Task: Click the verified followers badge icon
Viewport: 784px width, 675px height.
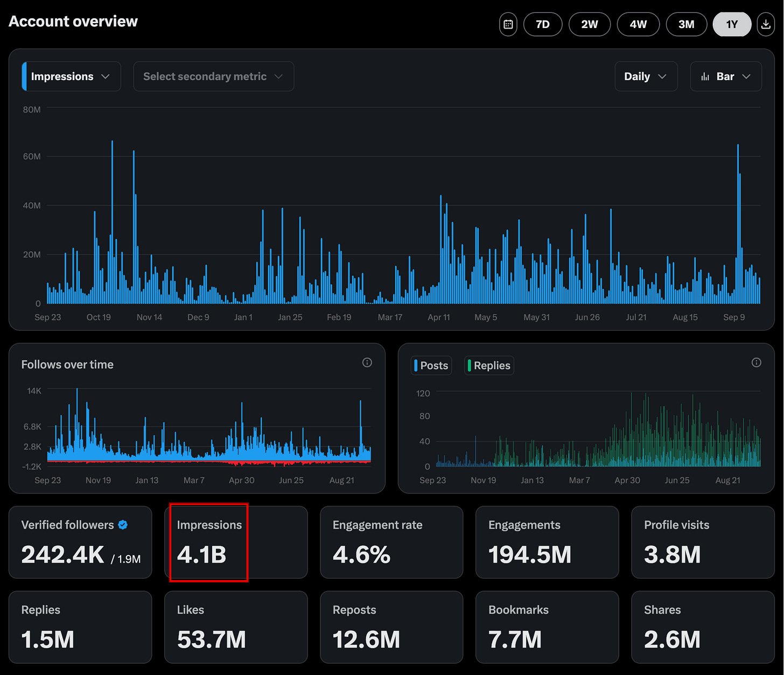Action: pyautogui.click(x=123, y=525)
